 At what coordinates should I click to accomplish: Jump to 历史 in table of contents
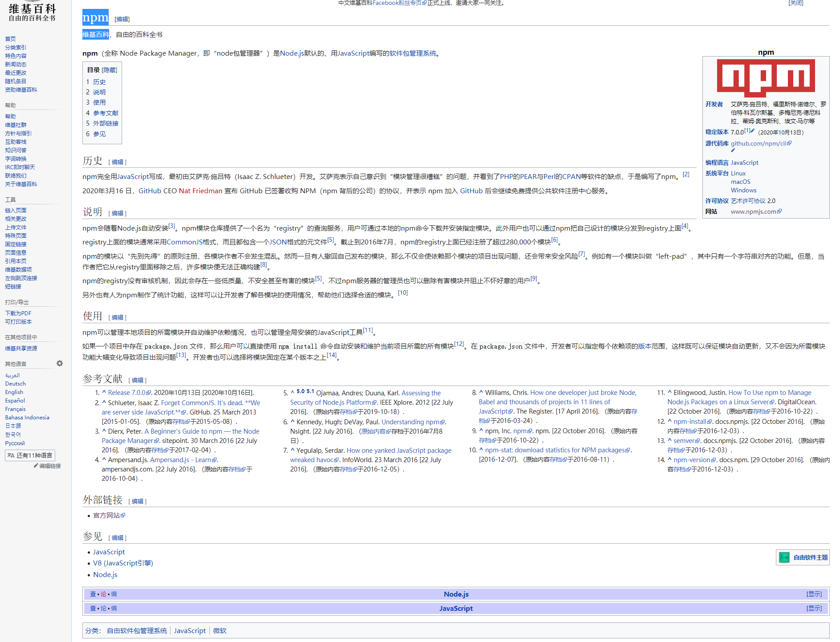99,82
